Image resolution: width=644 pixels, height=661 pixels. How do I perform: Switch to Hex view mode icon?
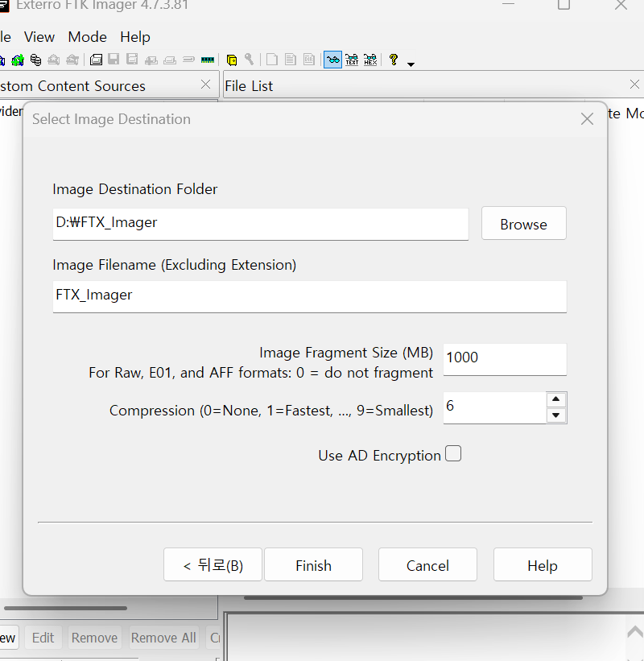(x=370, y=60)
